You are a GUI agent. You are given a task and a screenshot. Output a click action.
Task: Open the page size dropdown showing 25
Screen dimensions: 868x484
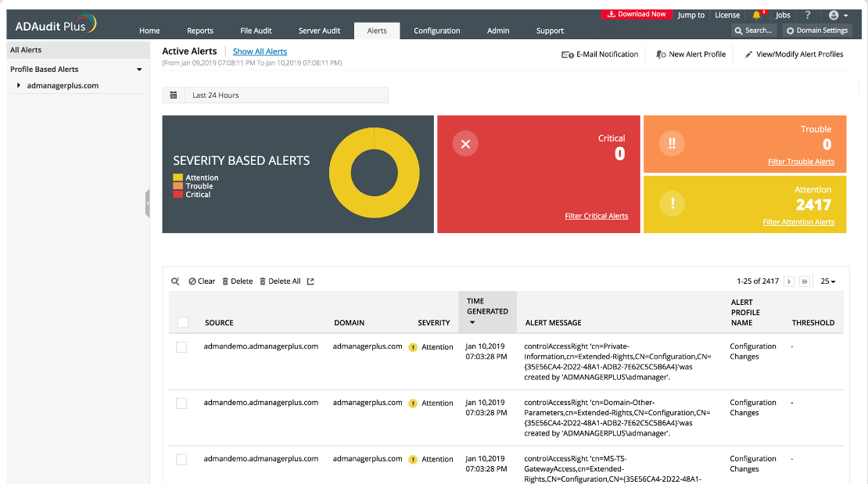click(x=828, y=281)
